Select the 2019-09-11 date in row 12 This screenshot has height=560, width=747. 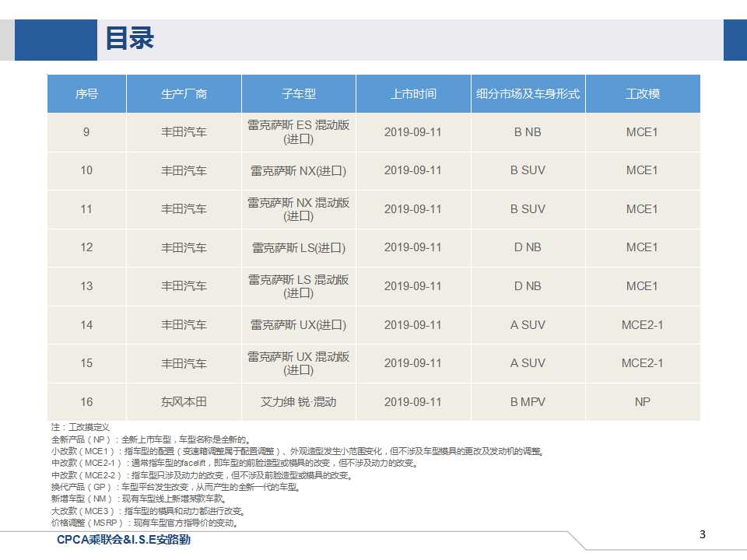tap(413, 247)
